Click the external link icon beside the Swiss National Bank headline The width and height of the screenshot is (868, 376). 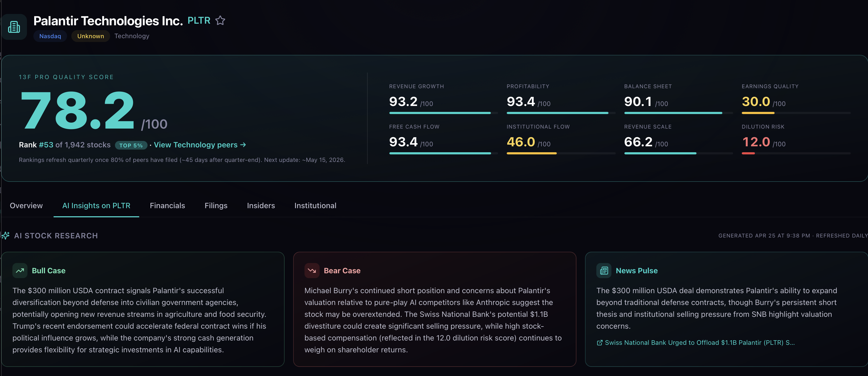[x=600, y=343]
